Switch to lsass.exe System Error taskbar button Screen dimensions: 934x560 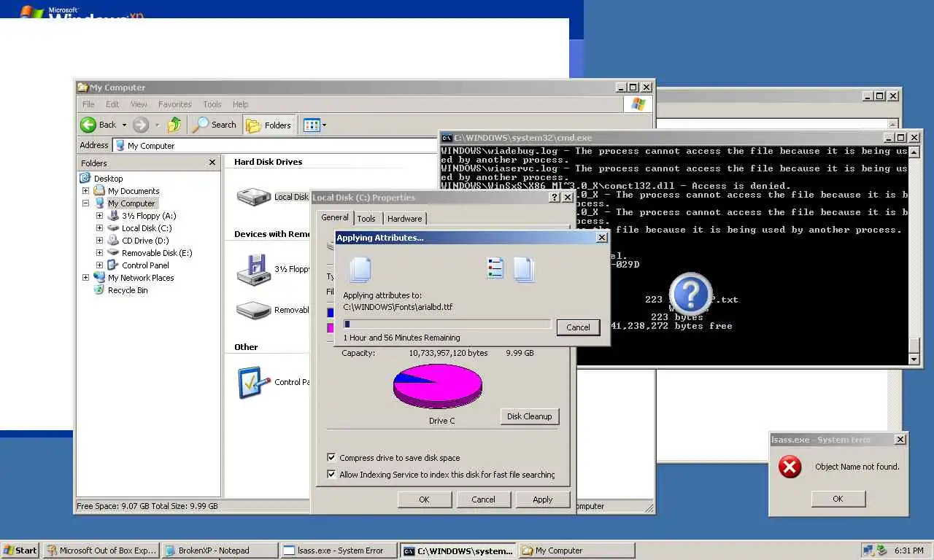[x=338, y=551]
